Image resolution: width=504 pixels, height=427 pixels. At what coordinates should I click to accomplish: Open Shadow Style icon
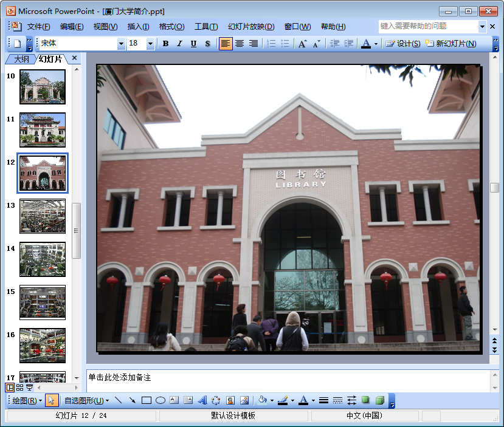pos(365,400)
